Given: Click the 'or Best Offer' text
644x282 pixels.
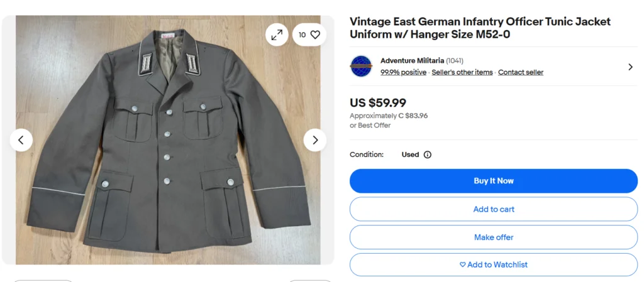Looking at the screenshot, I should coord(370,126).
